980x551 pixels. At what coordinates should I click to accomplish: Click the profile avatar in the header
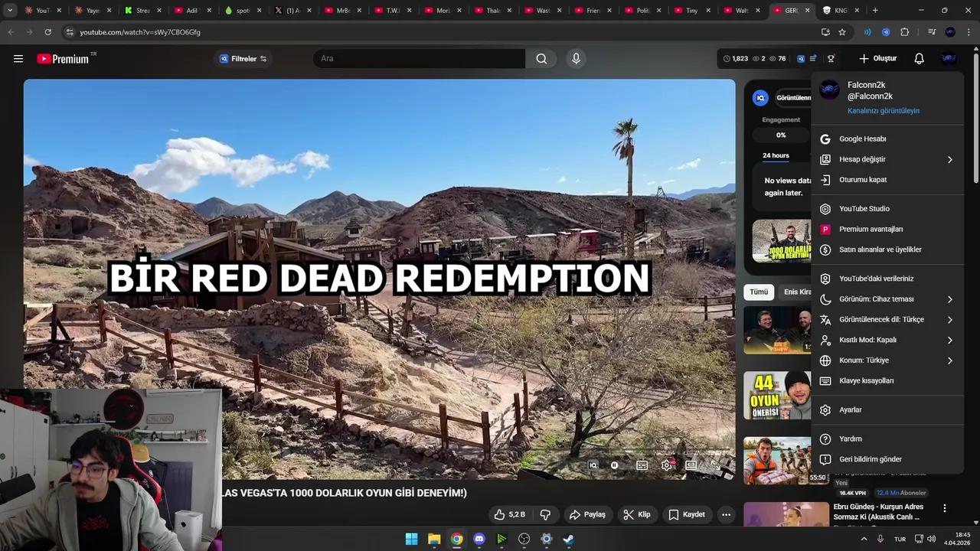pyautogui.click(x=949, y=59)
